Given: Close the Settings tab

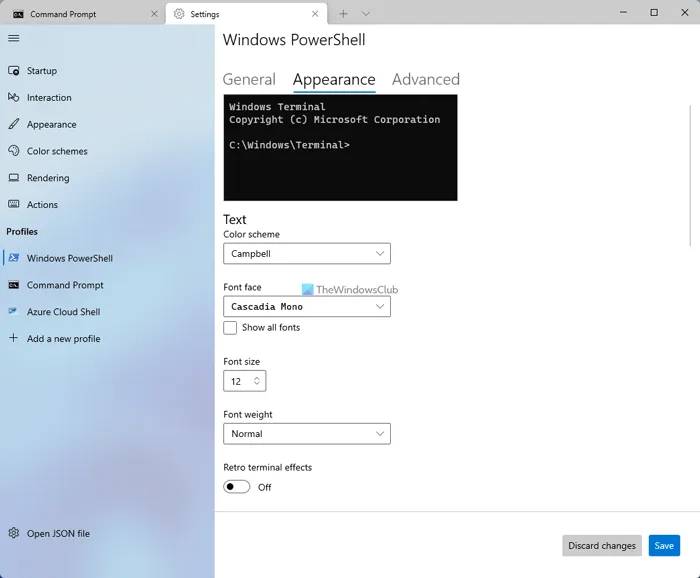Looking at the screenshot, I should pos(315,14).
